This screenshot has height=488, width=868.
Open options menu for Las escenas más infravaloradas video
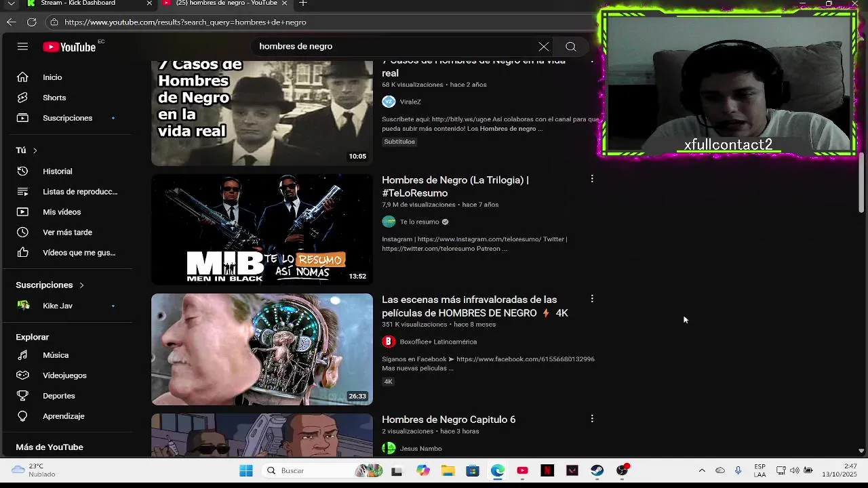pos(592,299)
